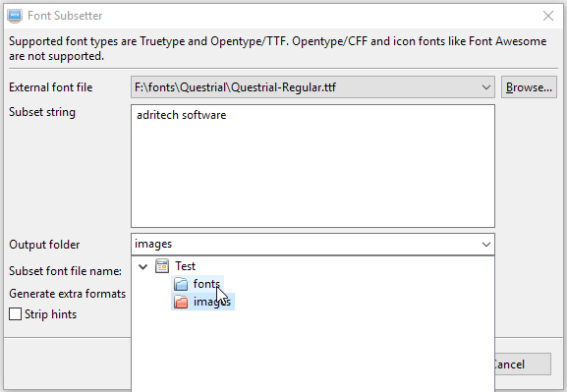This screenshot has height=392, width=567.
Task: Click the Subset font file name label
Action: [x=65, y=271]
